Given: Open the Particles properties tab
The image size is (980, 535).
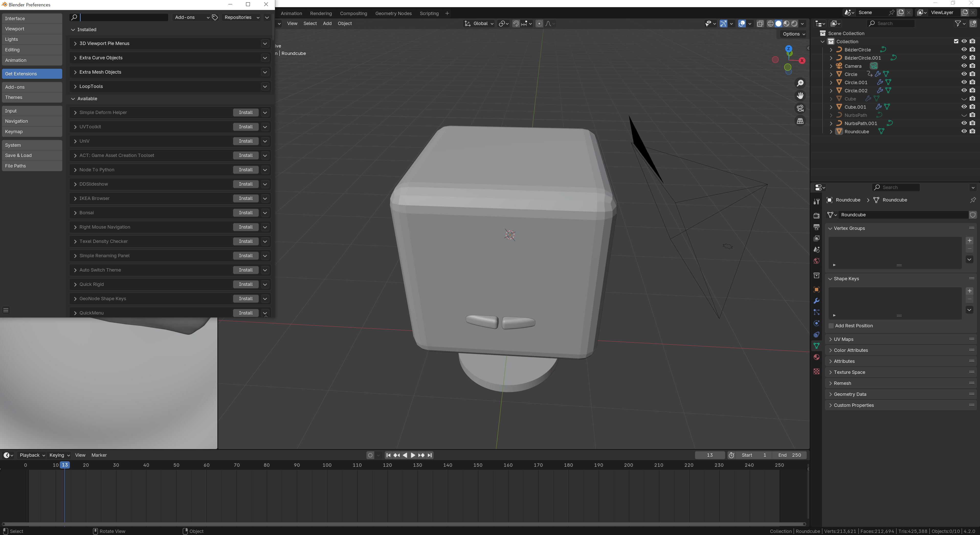Looking at the screenshot, I should 816,312.
